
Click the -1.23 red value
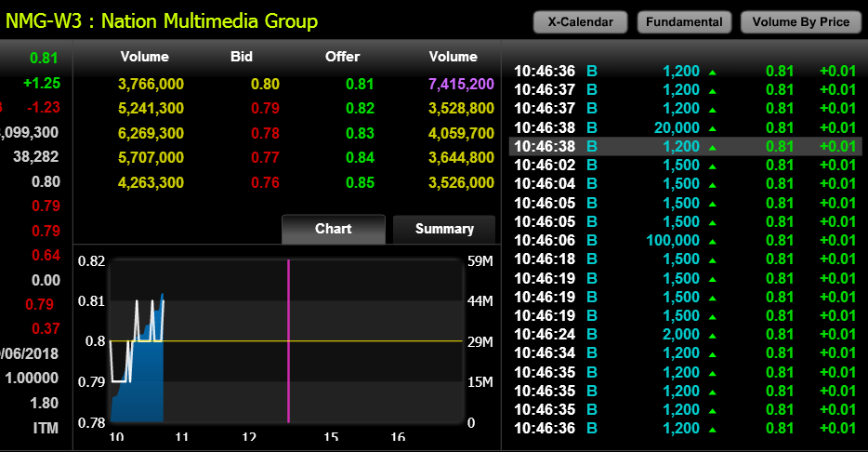pos(43,108)
